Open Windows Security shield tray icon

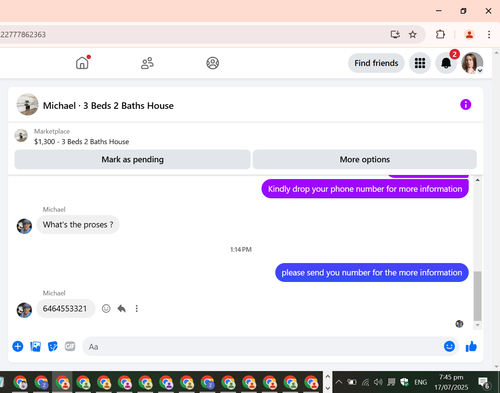tap(404, 382)
